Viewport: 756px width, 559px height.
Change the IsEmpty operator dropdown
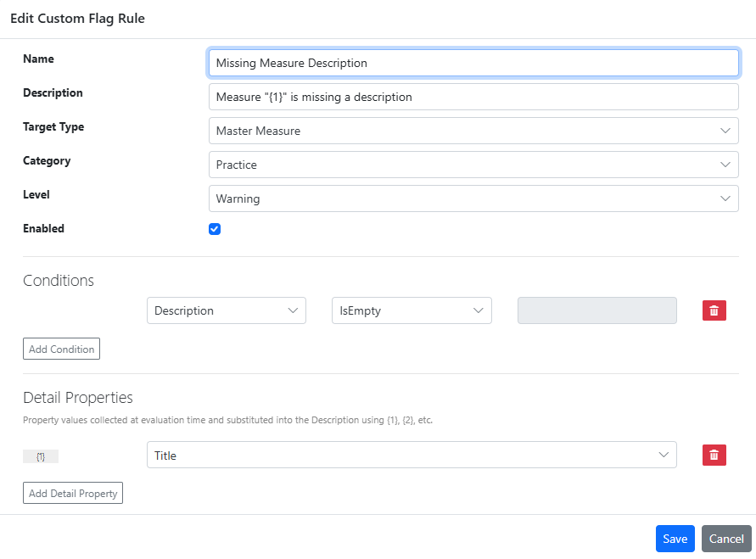(411, 310)
